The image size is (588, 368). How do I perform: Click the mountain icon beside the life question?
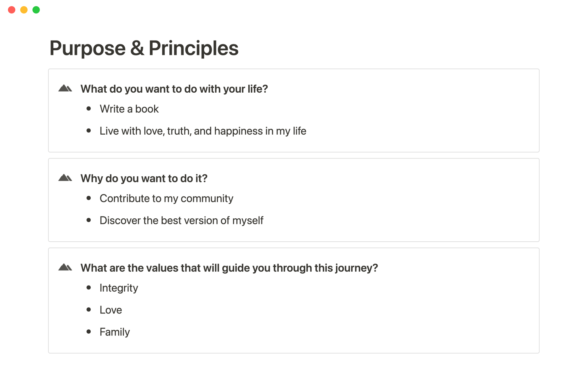[65, 89]
